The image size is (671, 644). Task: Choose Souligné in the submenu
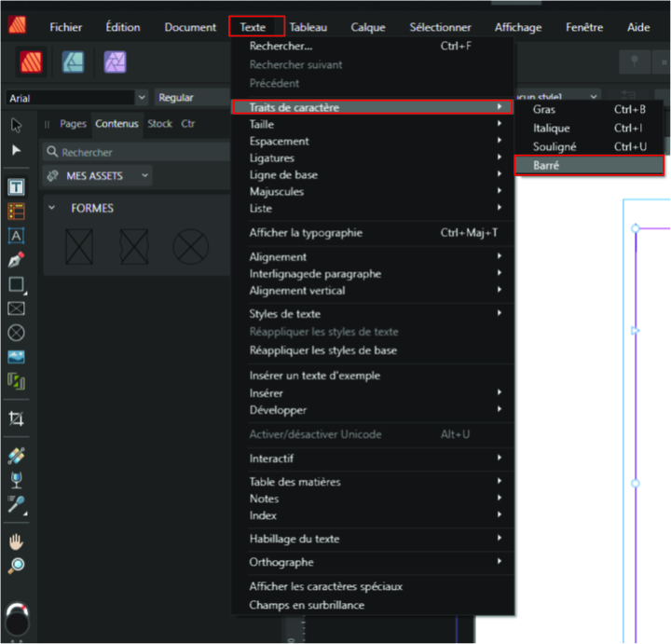point(589,146)
